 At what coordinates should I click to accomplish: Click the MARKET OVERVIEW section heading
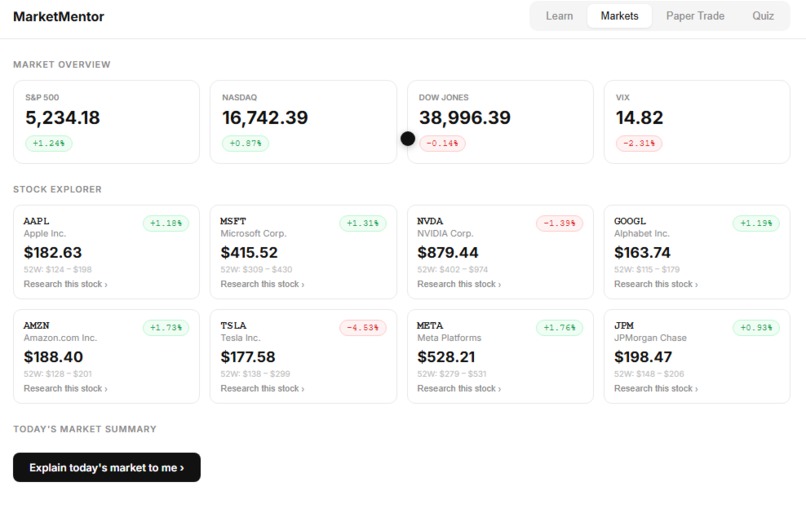coord(62,65)
